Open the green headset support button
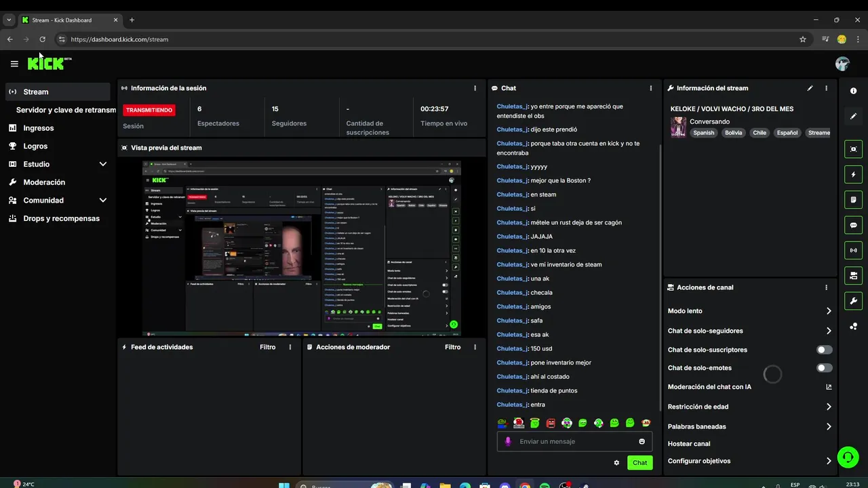 click(x=848, y=457)
